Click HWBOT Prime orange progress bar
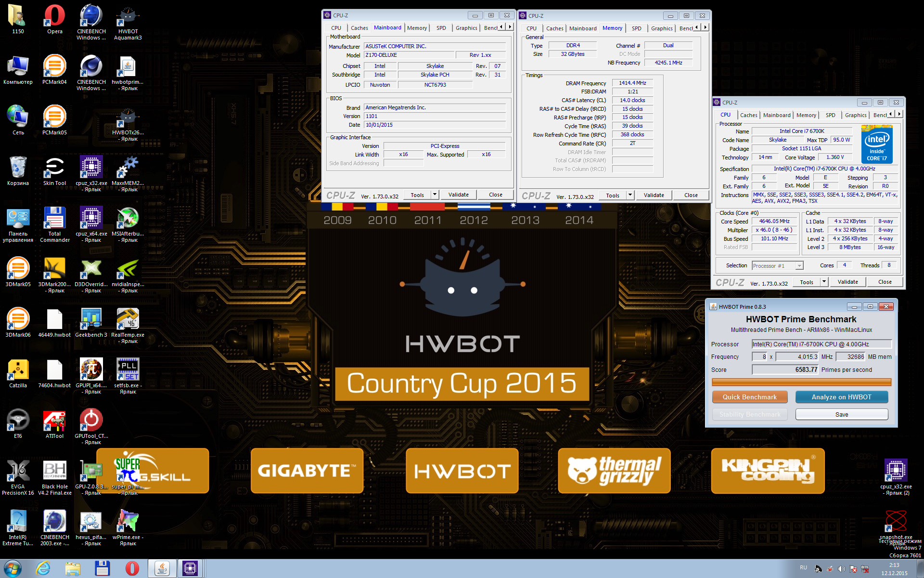This screenshot has width=924, height=578. click(x=801, y=382)
